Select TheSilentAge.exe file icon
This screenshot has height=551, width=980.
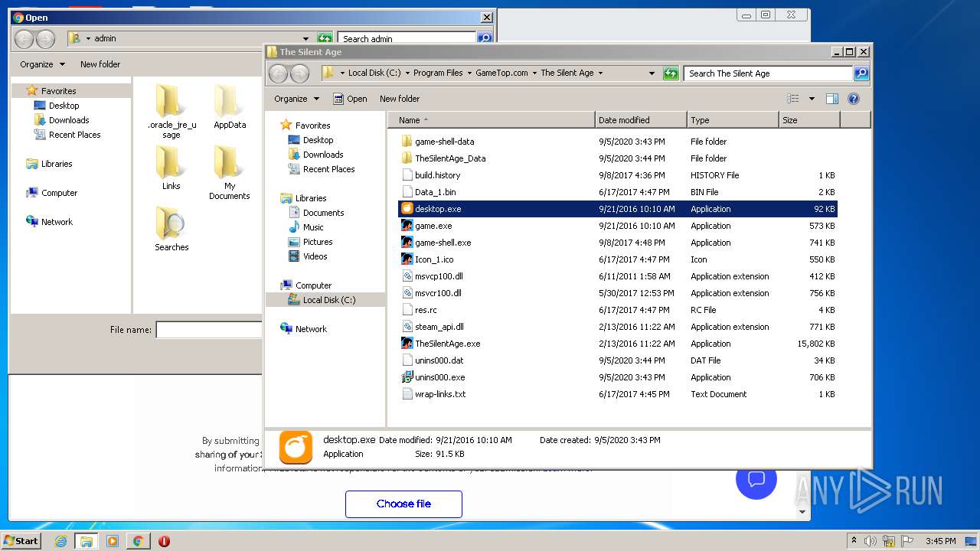(407, 344)
